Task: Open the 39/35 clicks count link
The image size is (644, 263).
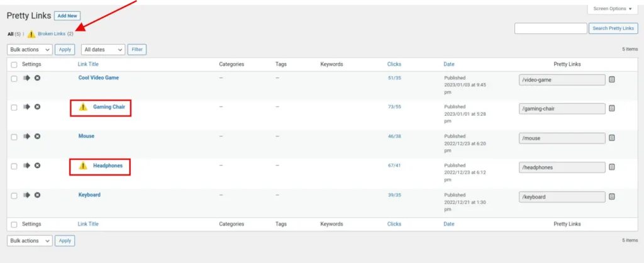Action: pos(394,195)
